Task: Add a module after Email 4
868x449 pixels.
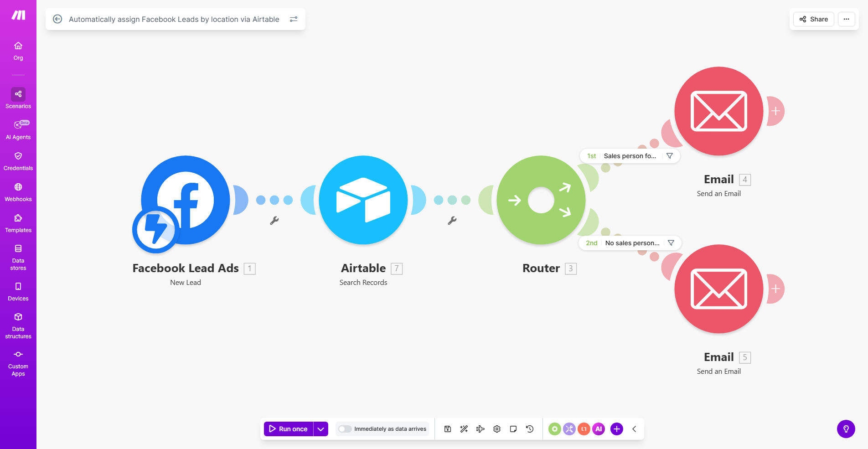Action: coord(775,111)
